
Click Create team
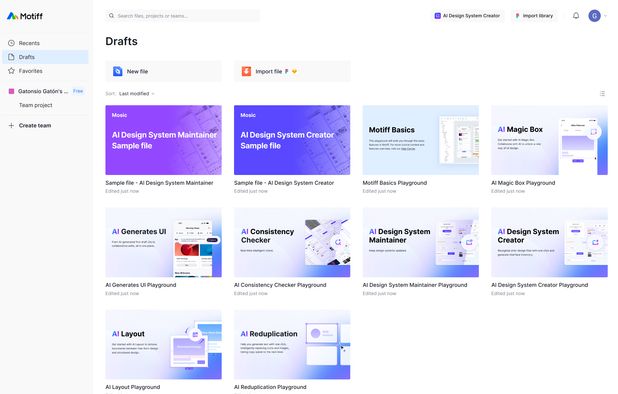pos(35,125)
